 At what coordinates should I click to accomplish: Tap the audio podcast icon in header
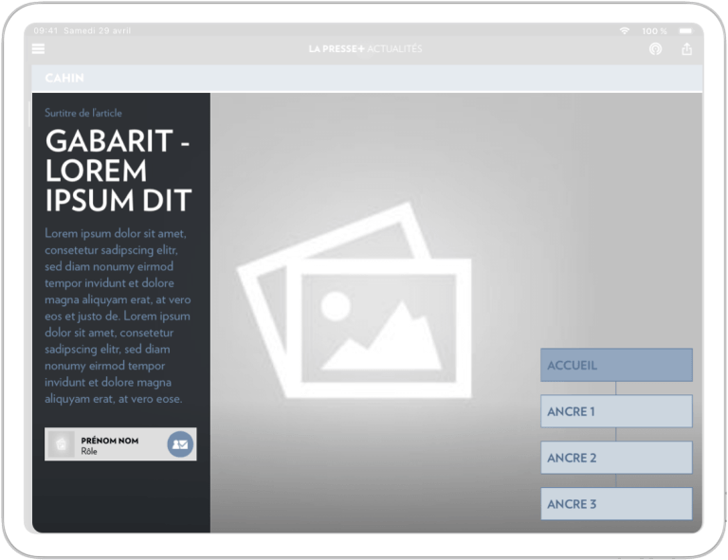(x=655, y=49)
